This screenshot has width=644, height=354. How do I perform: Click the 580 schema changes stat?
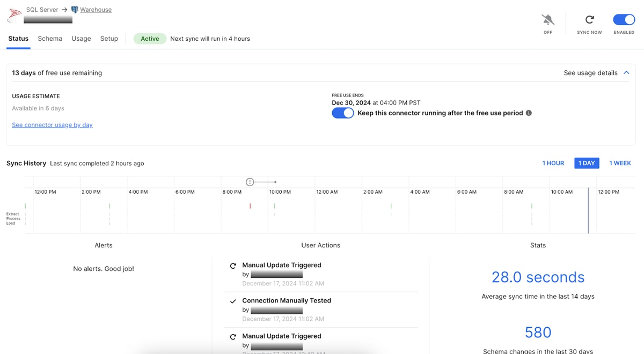(538, 333)
